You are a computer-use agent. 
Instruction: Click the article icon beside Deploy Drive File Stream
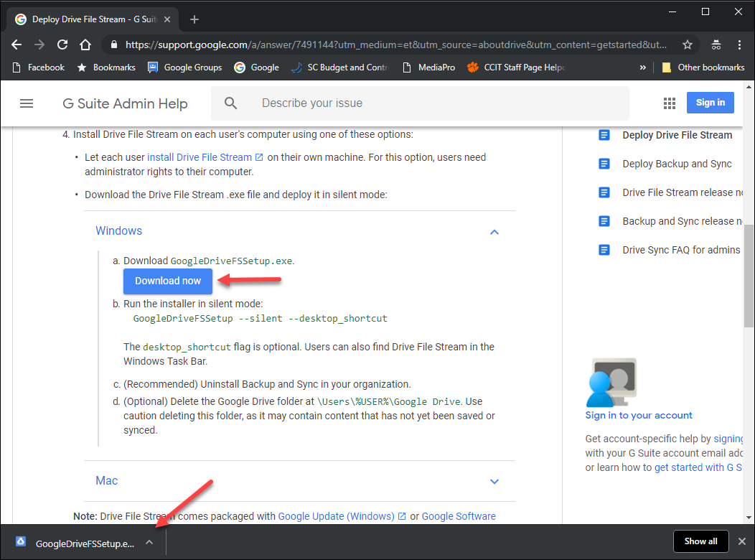[604, 135]
